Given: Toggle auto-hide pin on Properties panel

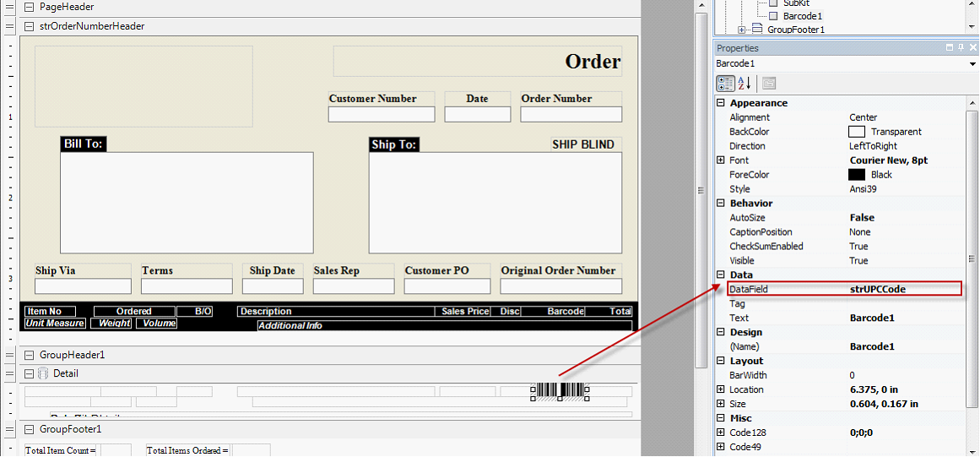Looking at the screenshot, I should pos(961,47).
